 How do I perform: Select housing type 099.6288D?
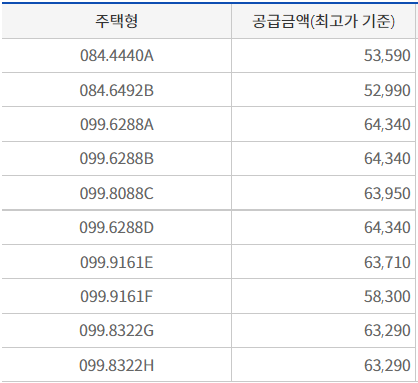[x=117, y=227]
